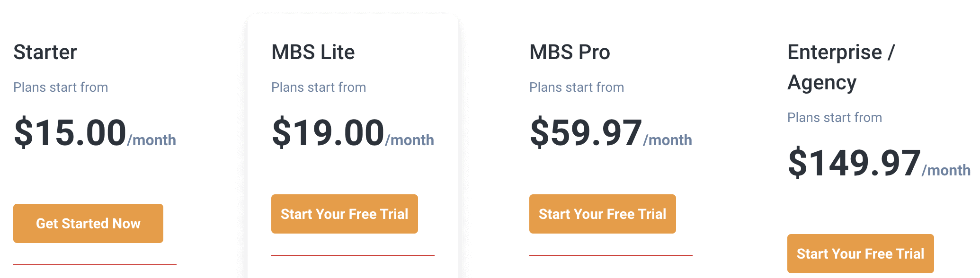
Task: Click "Plans start from" under MBS Lite
Action: pos(319,87)
